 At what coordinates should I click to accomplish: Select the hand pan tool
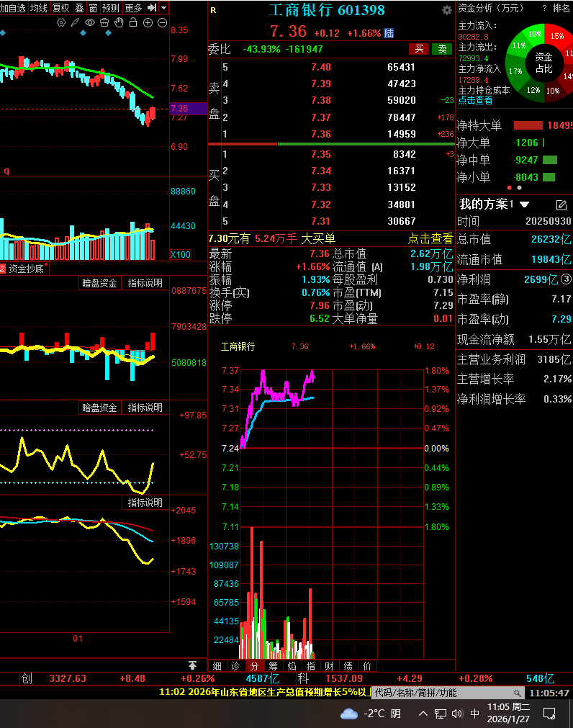[x=119, y=22]
